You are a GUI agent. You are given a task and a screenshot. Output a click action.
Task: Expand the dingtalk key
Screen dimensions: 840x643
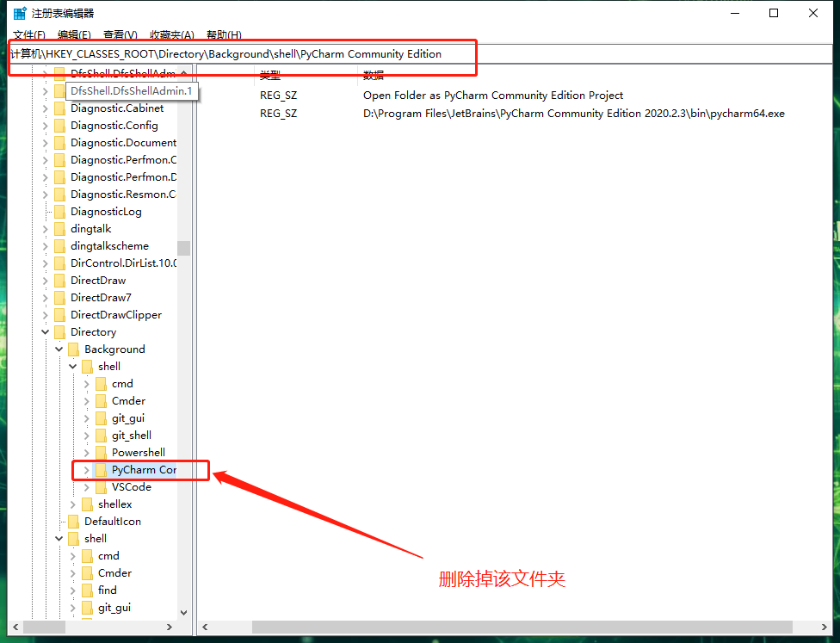pyautogui.click(x=46, y=229)
